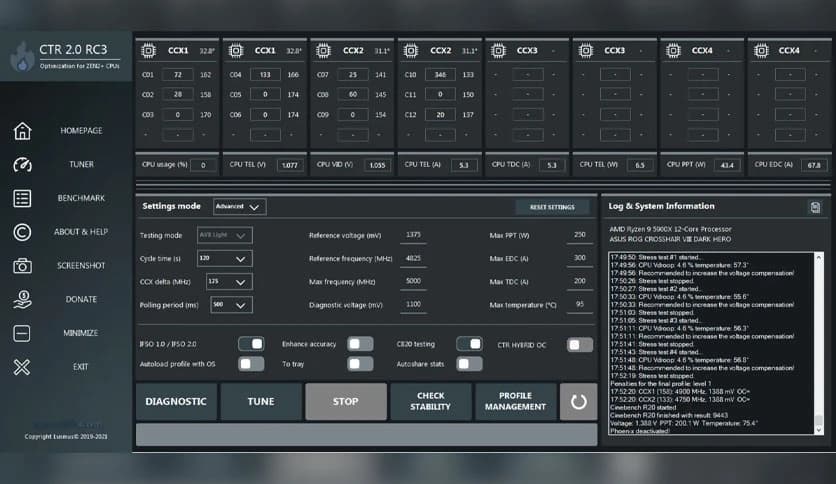The image size is (836, 484).
Task: Select the BENCHMARK menu item
Action: click(81, 198)
